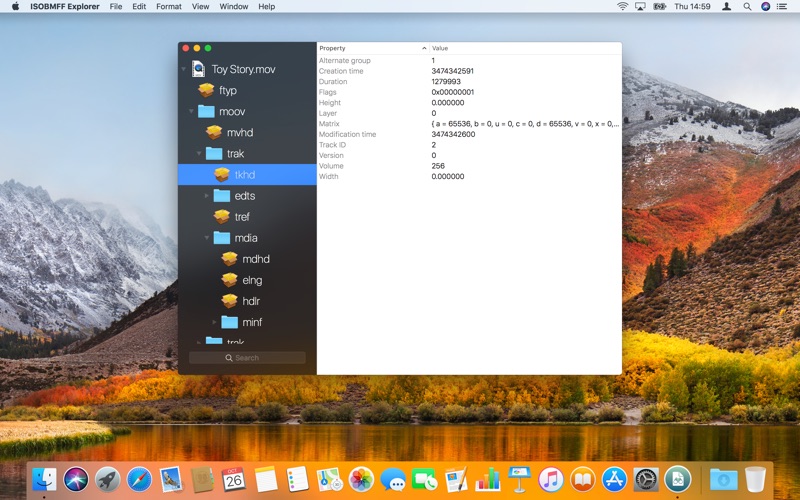Open the View menu
Viewport: 800px width, 500px height.
click(200, 7)
